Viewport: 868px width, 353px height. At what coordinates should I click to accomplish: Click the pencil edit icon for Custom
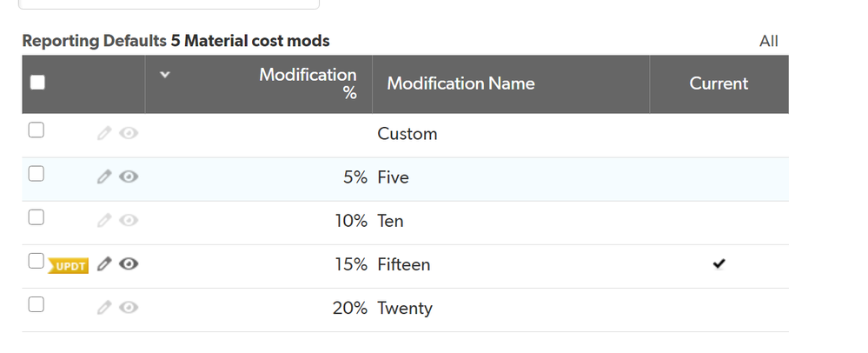click(x=104, y=133)
